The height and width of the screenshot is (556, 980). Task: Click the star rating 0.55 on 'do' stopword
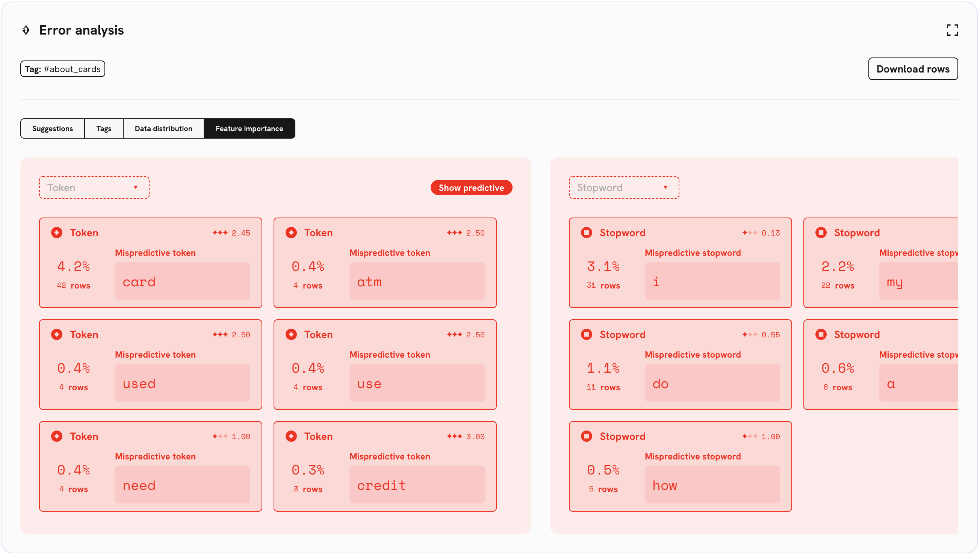click(x=762, y=335)
